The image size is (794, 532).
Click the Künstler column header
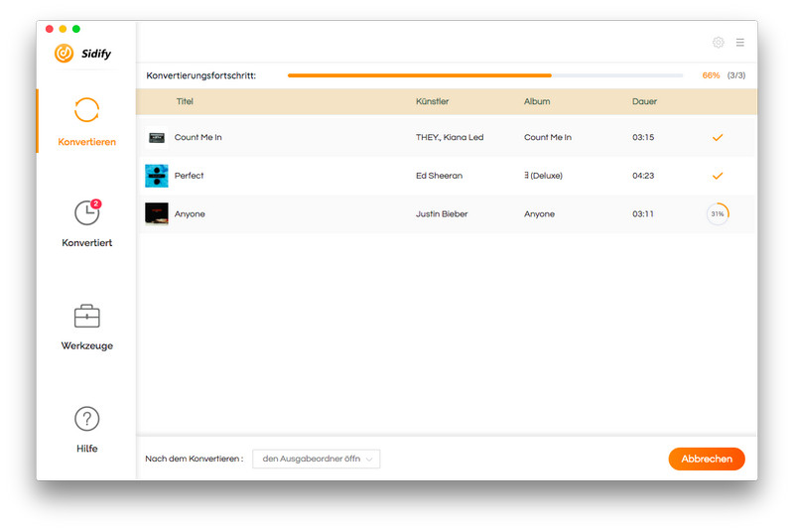(x=432, y=101)
